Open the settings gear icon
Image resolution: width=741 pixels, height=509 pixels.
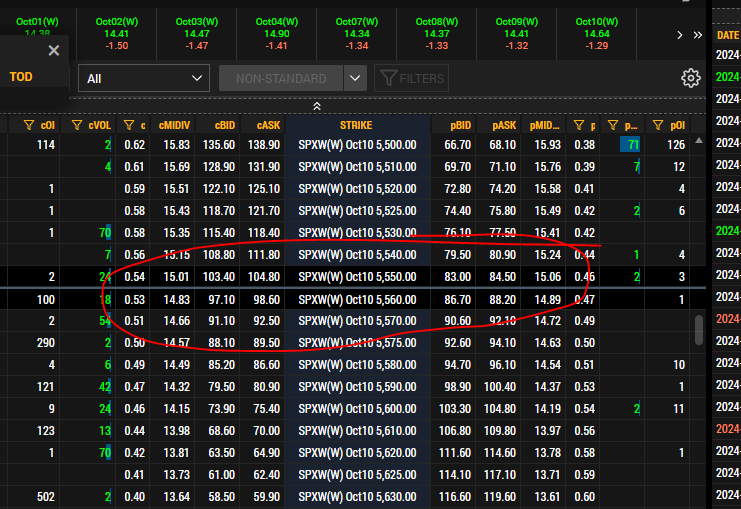[x=690, y=78]
